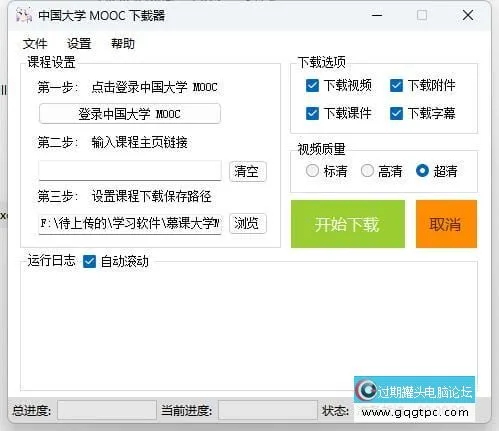Click the green 开始下载 button
499x431 pixels.
click(x=348, y=224)
